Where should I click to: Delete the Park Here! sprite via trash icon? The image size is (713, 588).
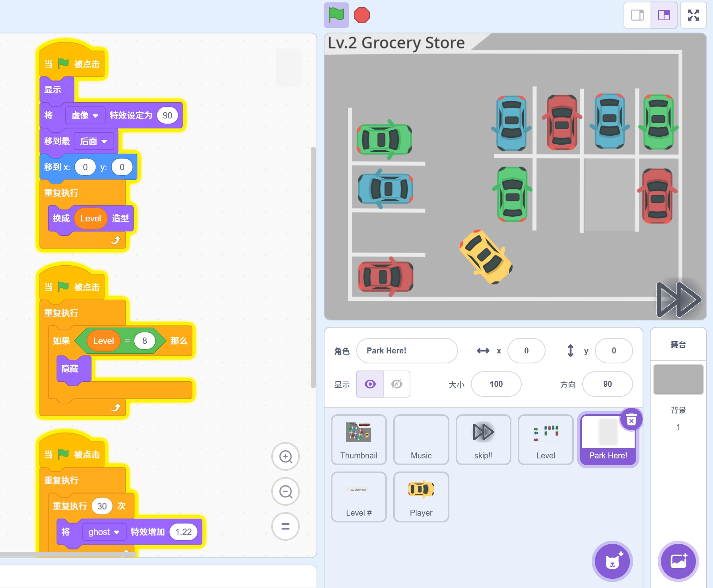point(631,419)
